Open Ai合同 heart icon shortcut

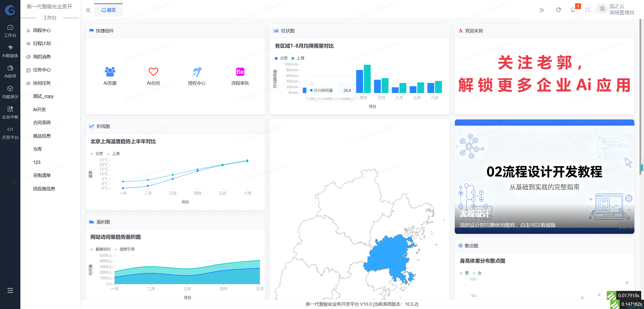click(153, 76)
